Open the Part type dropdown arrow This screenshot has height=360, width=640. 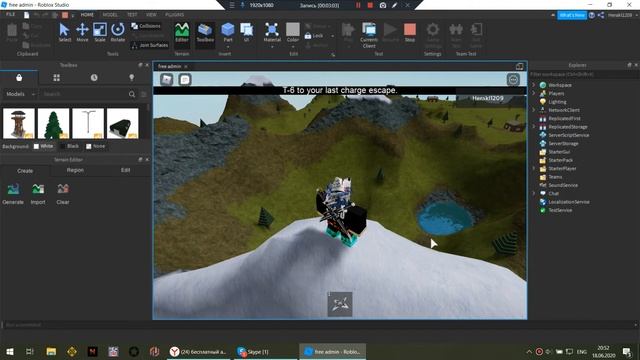[x=228, y=47]
